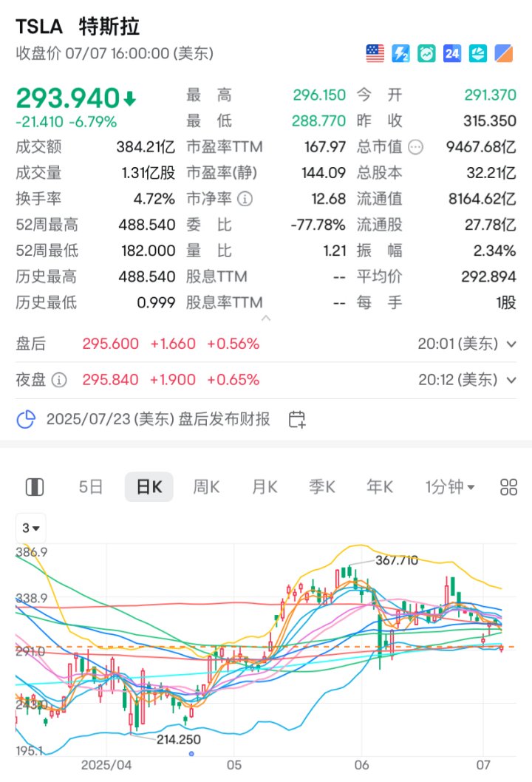Click the 历史最低 value 0.999
This screenshot has width=532, height=782.
(156, 303)
